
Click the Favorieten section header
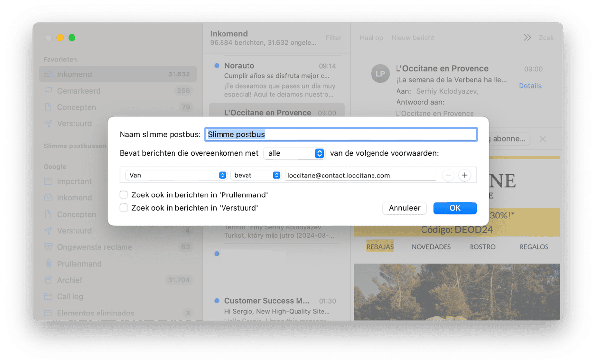click(x=60, y=59)
